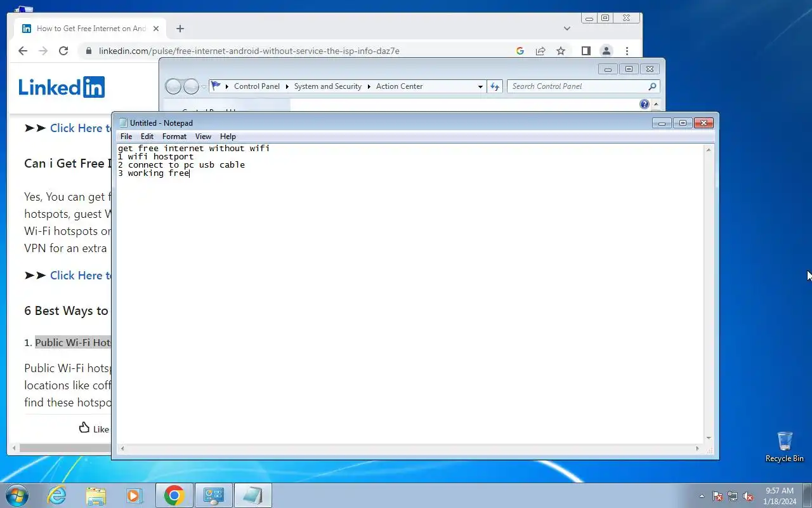Switch to Chrome via taskbar
Viewport: 812px width, 508px height.
[x=174, y=495]
